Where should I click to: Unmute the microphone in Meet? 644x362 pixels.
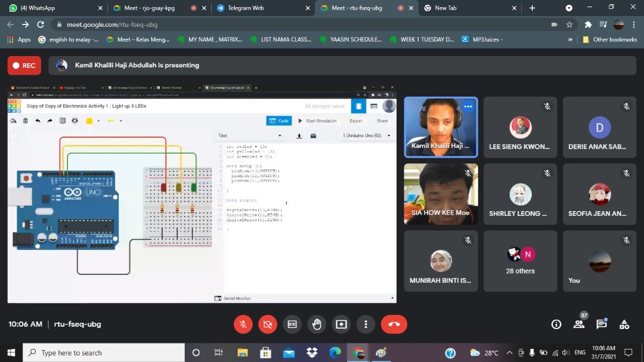243,324
